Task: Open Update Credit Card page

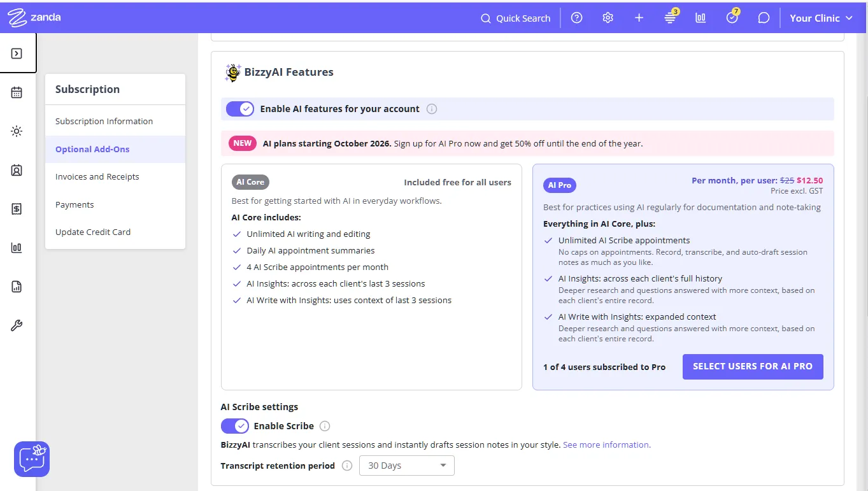Action: click(x=115, y=232)
